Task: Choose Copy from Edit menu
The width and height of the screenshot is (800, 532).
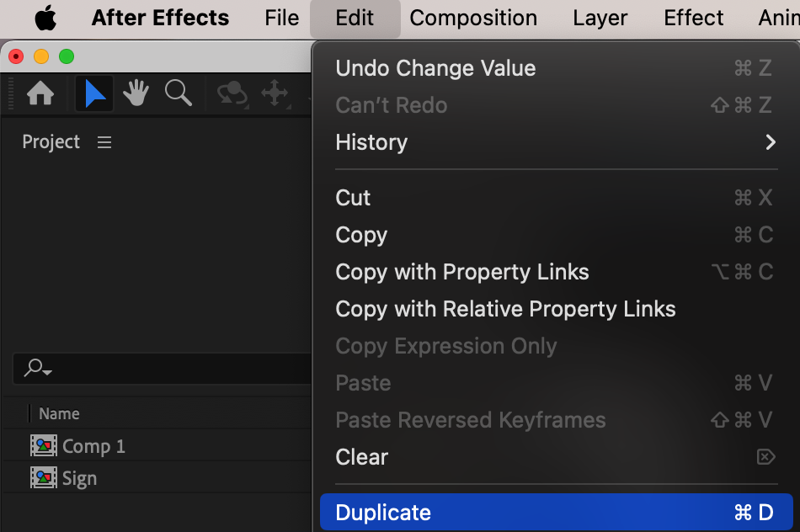Action: point(556,235)
